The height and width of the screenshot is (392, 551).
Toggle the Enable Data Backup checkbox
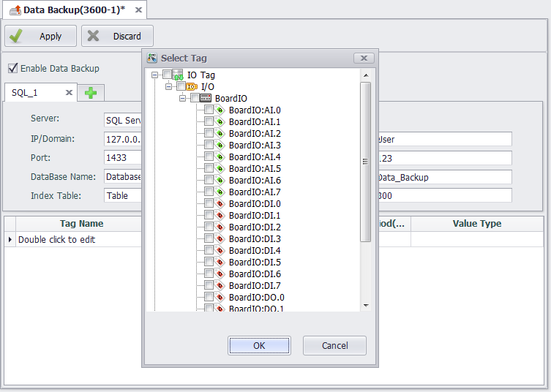12,68
